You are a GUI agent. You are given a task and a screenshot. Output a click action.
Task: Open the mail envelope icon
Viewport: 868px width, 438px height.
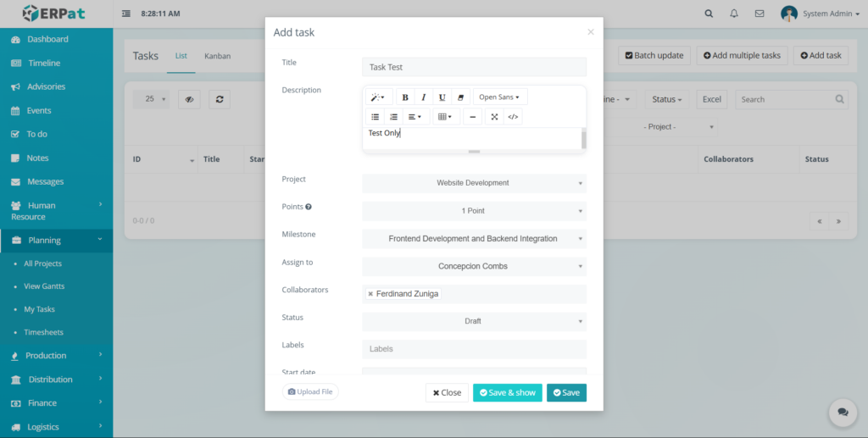pyautogui.click(x=759, y=14)
